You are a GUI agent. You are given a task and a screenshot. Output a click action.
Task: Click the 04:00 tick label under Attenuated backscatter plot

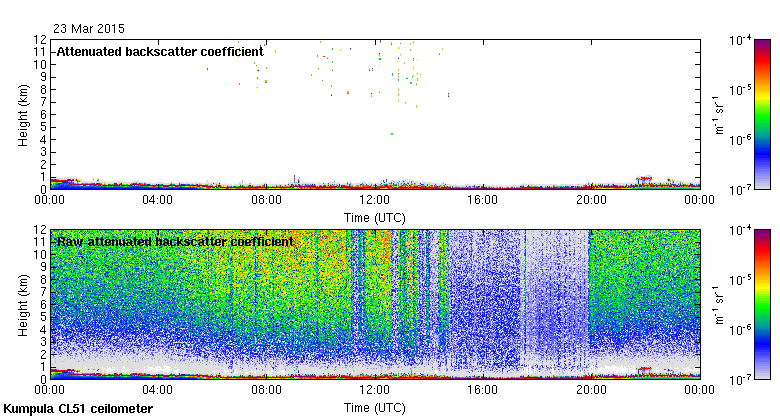tap(158, 200)
